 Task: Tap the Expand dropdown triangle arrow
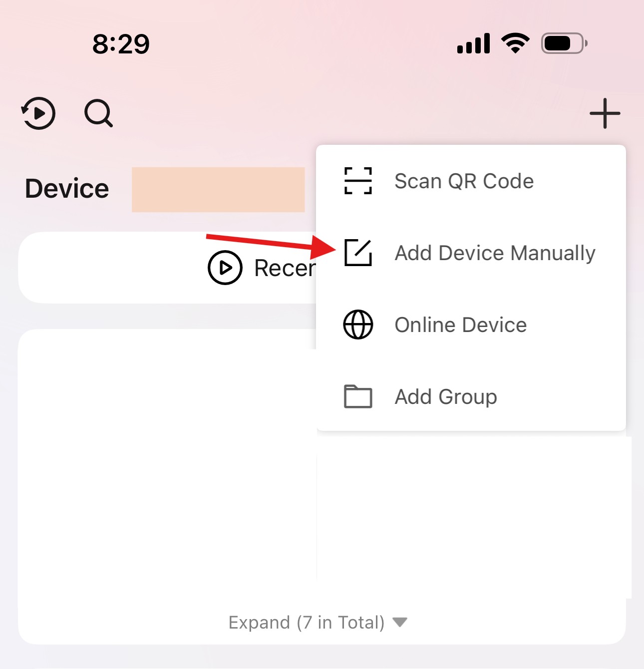click(400, 622)
